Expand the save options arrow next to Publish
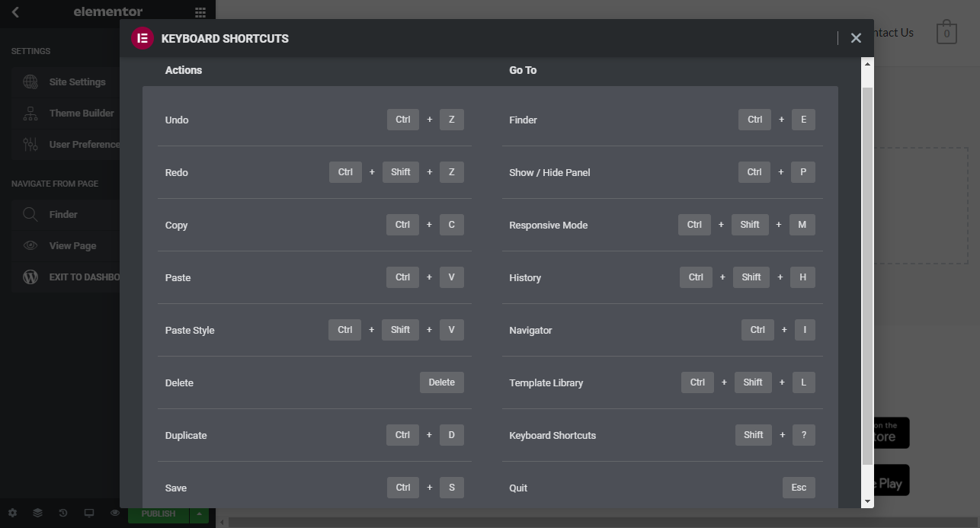980x528 pixels. tap(199, 514)
